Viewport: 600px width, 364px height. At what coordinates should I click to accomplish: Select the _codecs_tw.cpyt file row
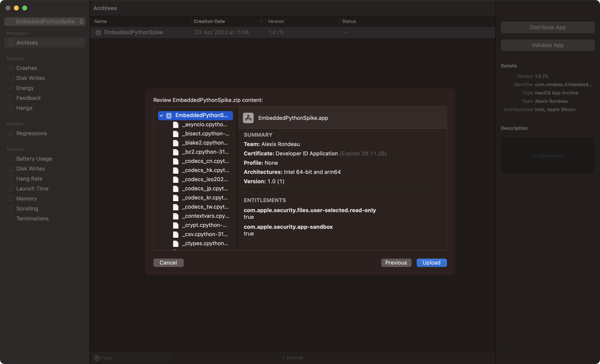(195, 207)
